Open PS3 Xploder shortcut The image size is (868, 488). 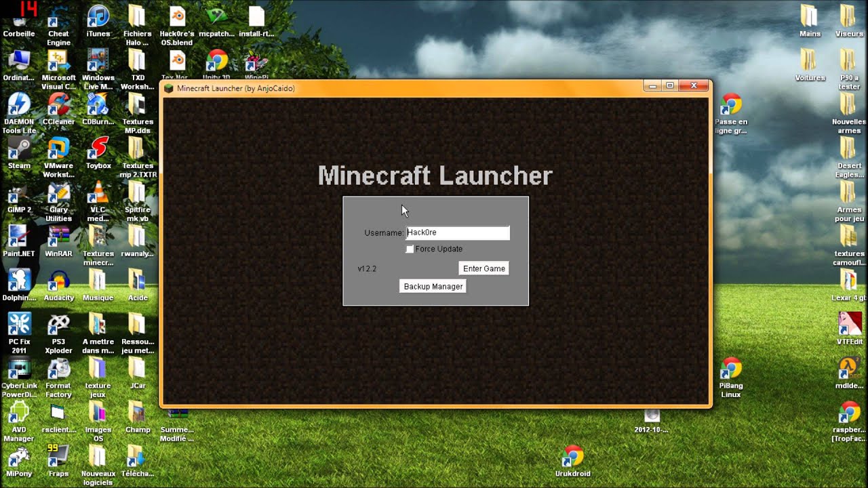[58, 333]
